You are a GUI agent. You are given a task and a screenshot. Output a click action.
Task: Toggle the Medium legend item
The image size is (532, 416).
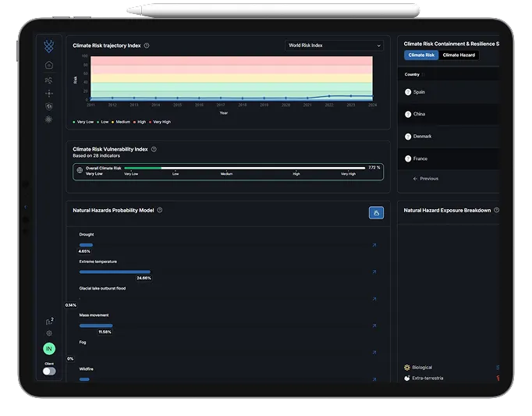(121, 122)
